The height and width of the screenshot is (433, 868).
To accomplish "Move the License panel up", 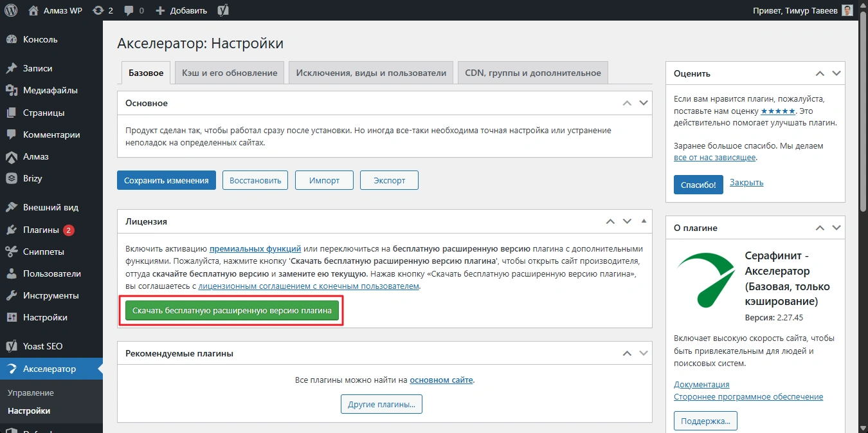I will (611, 221).
